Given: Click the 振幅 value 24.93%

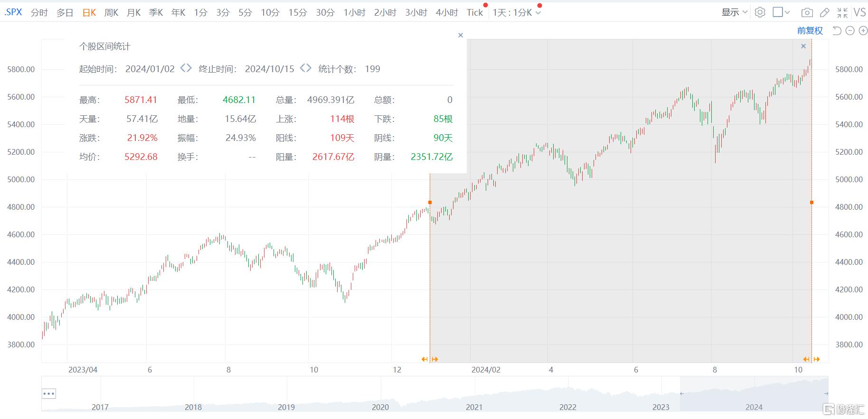Looking at the screenshot, I should tap(241, 138).
